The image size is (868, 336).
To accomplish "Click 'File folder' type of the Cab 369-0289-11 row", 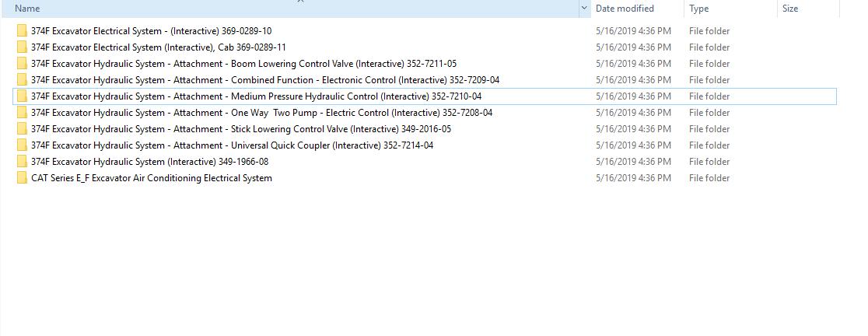I will coord(709,47).
